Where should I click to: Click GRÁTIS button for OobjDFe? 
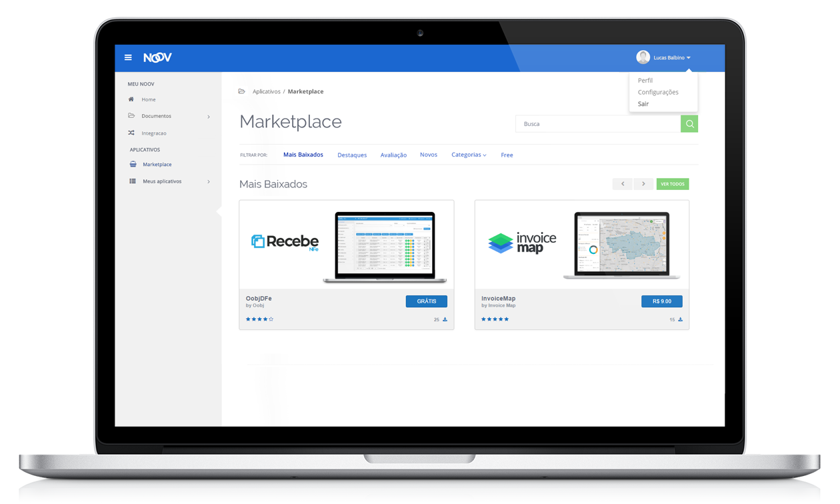(x=427, y=301)
